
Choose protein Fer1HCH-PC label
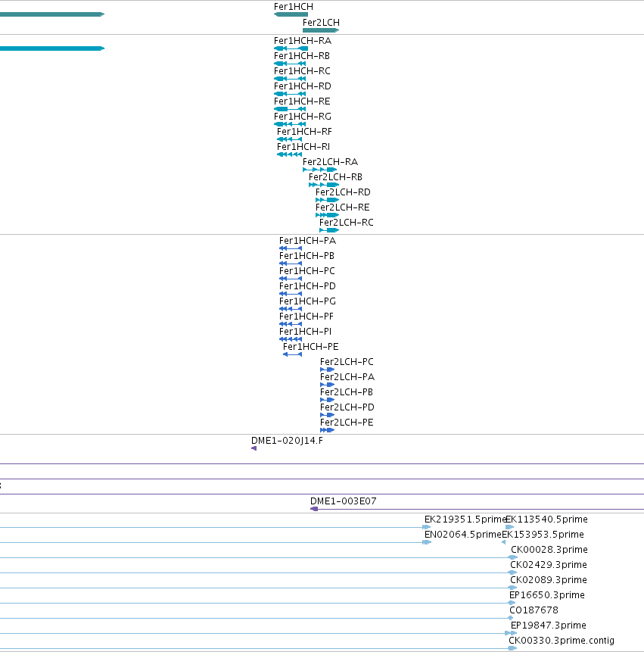[x=307, y=271]
